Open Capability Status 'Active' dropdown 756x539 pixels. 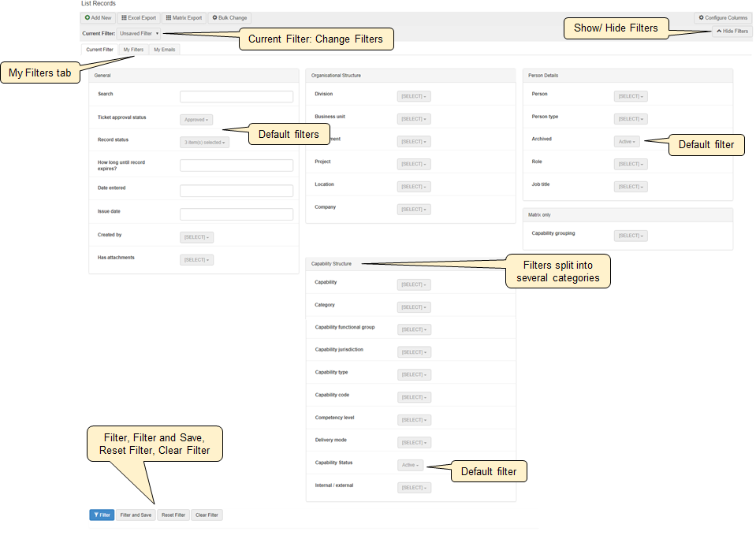tap(410, 465)
